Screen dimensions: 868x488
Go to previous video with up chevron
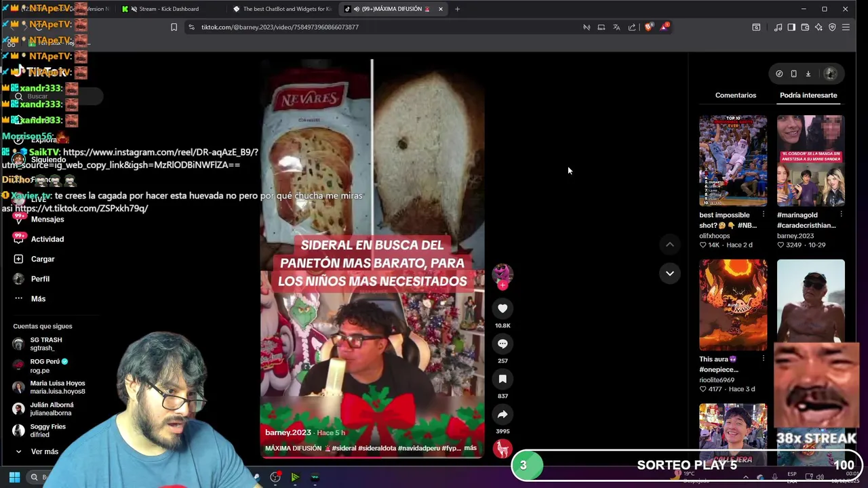click(x=669, y=244)
